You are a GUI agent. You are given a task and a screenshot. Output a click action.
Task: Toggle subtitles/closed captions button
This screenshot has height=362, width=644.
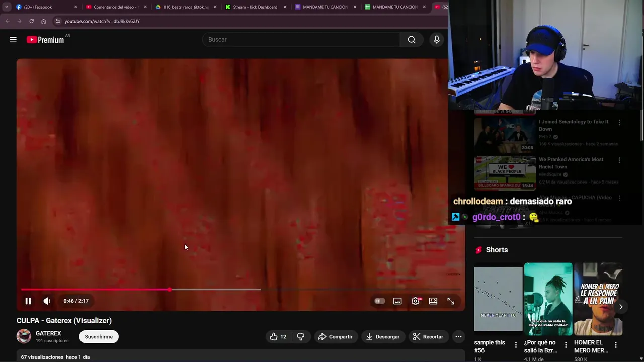[397, 301]
